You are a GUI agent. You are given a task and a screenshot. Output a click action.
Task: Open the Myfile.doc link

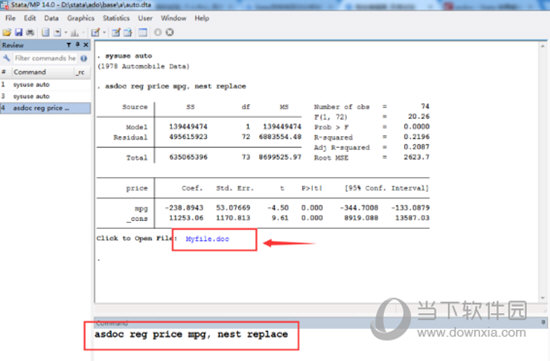click(207, 239)
